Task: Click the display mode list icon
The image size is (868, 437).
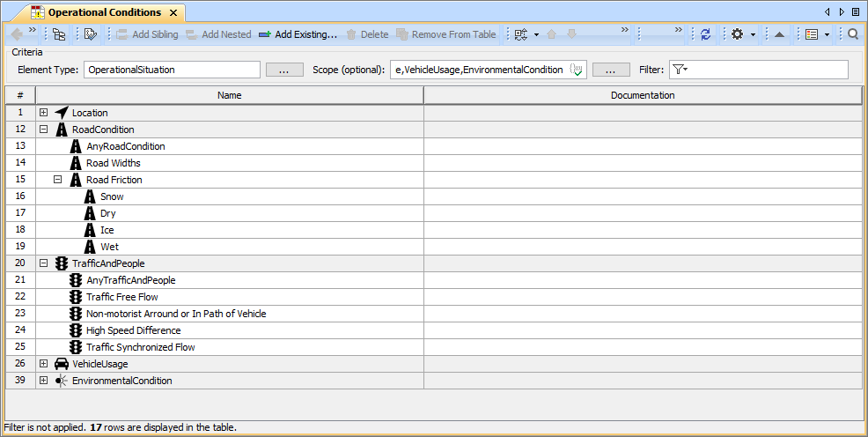Action: click(x=520, y=34)
